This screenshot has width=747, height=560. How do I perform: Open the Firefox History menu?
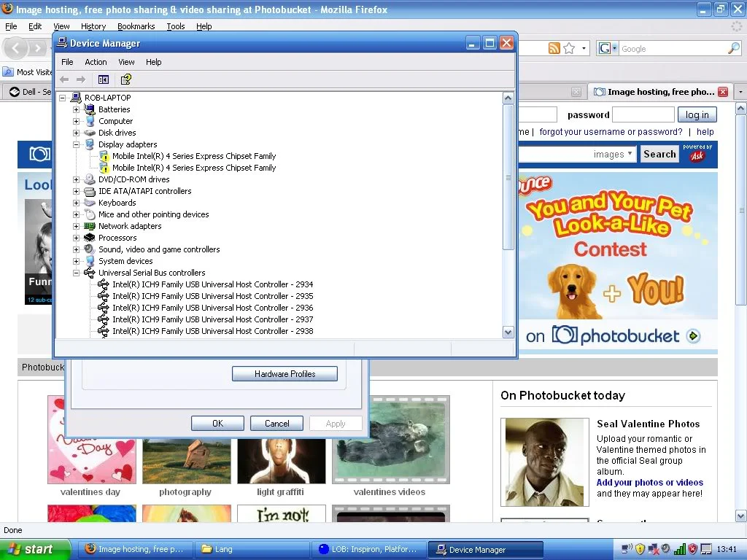[x=93, y=26]
